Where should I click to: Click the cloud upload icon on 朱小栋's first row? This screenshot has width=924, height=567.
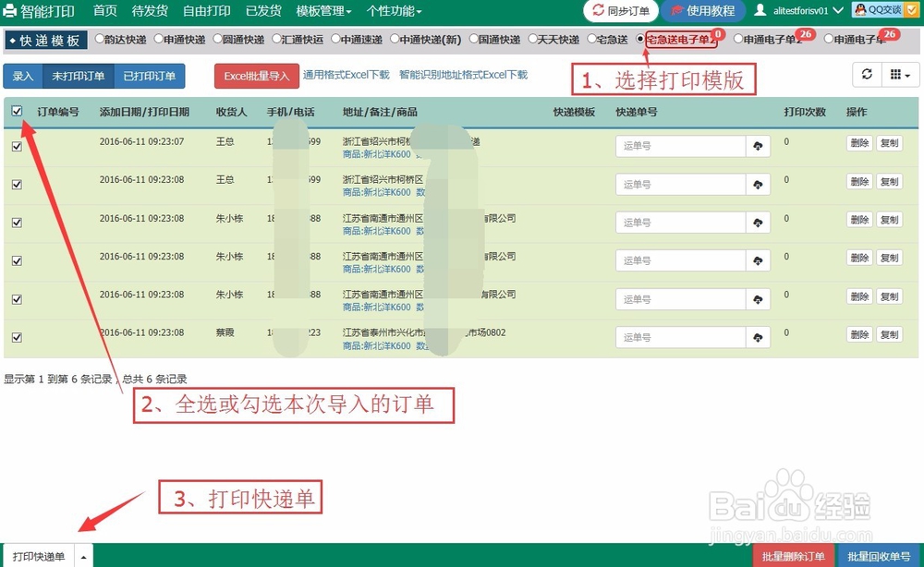click(759, 222)
